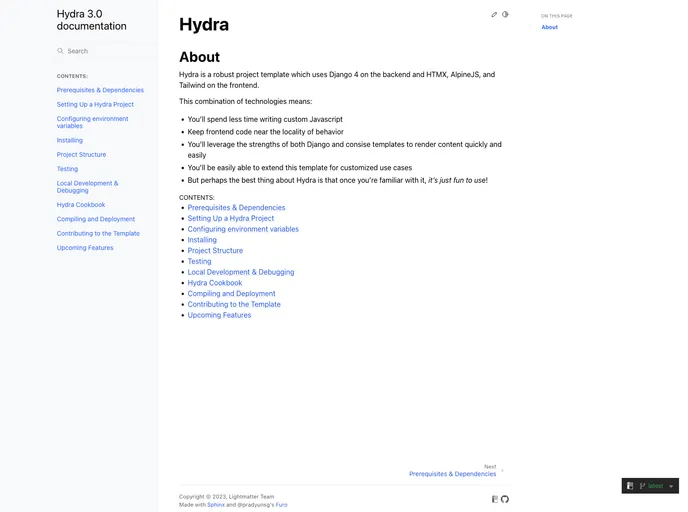Follow Contributing to the Template link in page contents
The height and width of the screenshot is (512, 688).
[234, 304]
